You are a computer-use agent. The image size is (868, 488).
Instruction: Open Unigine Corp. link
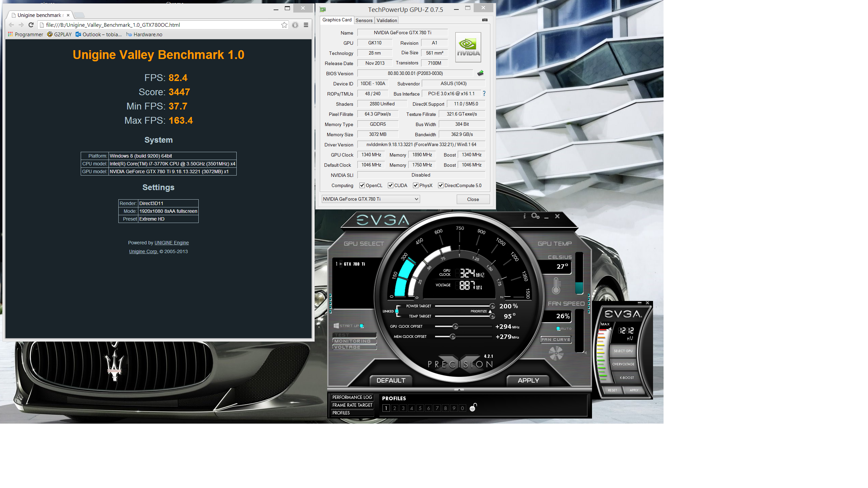click(x=143, y=251)
